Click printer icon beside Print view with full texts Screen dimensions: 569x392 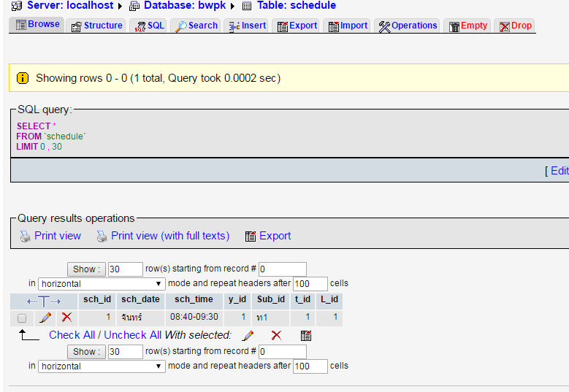(102, 237)
